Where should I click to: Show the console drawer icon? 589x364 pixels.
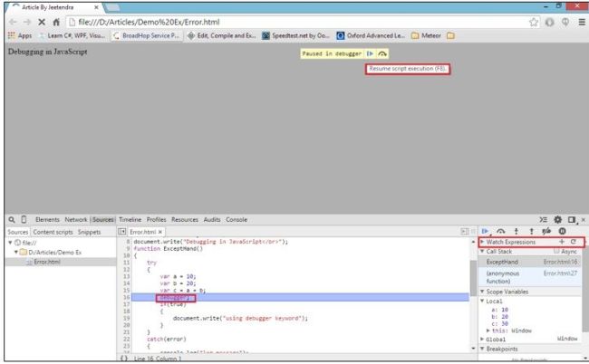tap(543, 219)
